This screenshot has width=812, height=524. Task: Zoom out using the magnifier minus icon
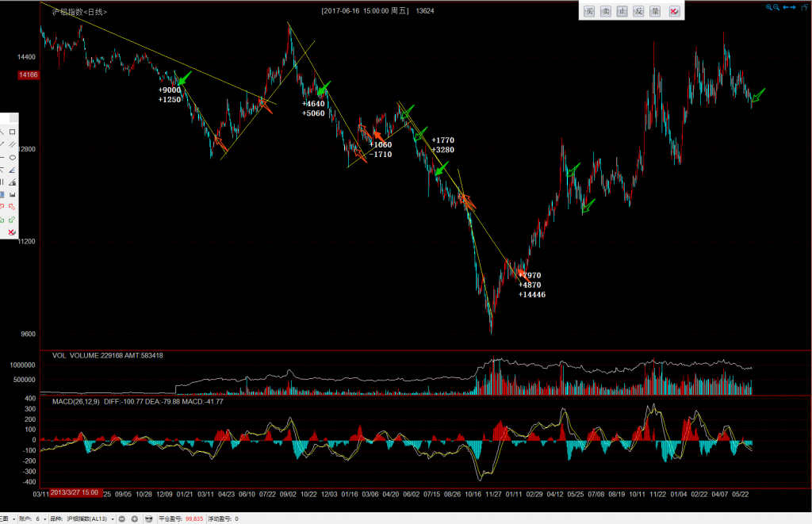tap(776, 7)
